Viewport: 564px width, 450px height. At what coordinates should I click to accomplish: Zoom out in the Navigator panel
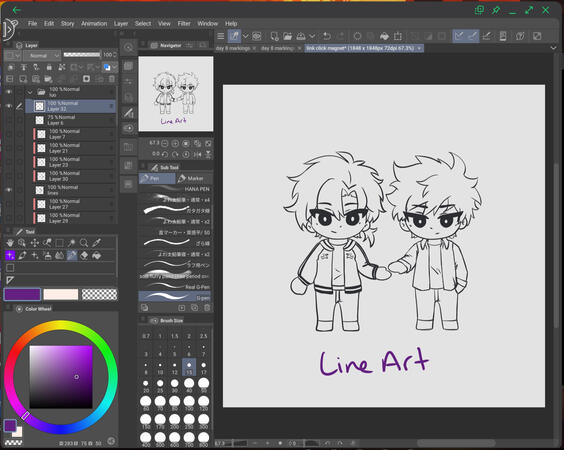coord(164,144)
